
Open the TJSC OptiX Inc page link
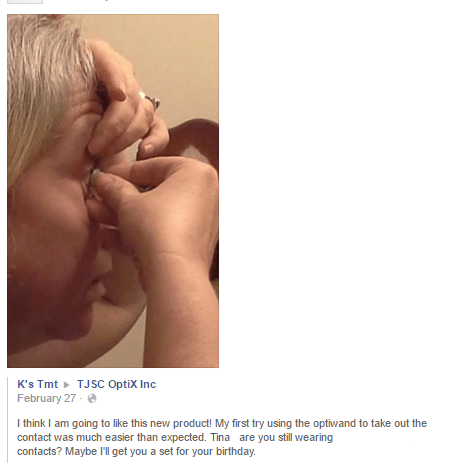pyautogui.click(x=116, y=384)
